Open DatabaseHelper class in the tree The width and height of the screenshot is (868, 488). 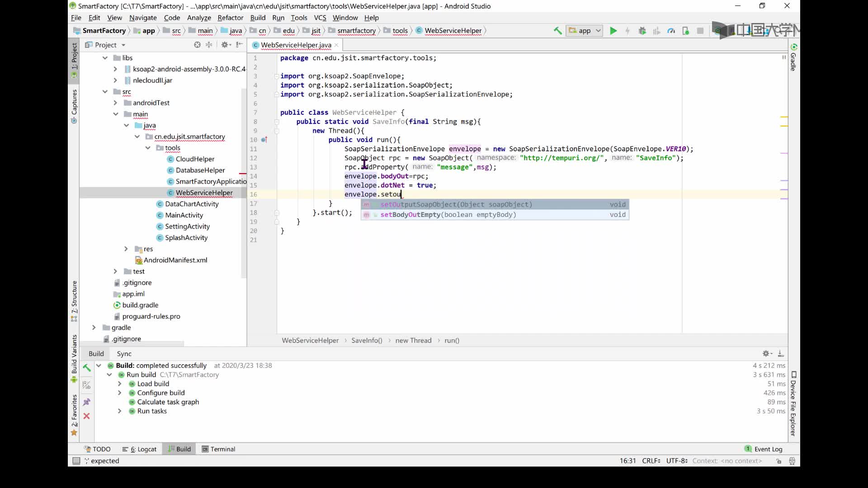point(200,170)
